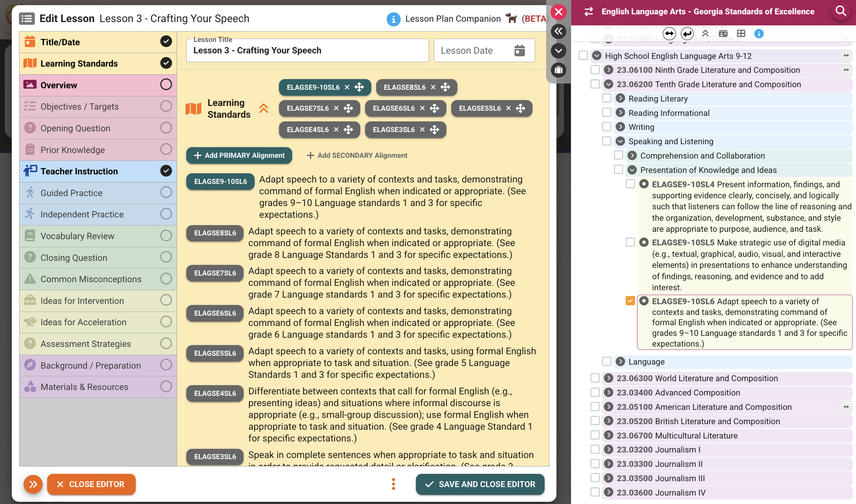Click the calendar icon in Lesson Date field
This screenshot has height=504, width=856.
[x=520, y=50]
